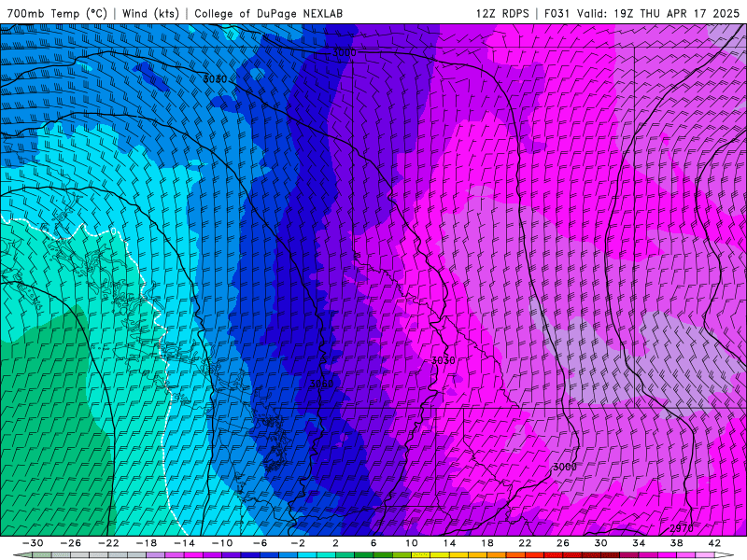This screenshot has height=560, width=747.
Task: Click the 3030 contour label in the blue area
Action: (x=215, y=78)
